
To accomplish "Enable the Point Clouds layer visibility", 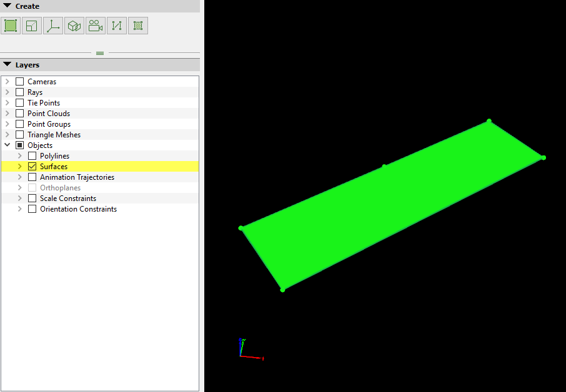I will pyautogui.click(x=19, y=113).
